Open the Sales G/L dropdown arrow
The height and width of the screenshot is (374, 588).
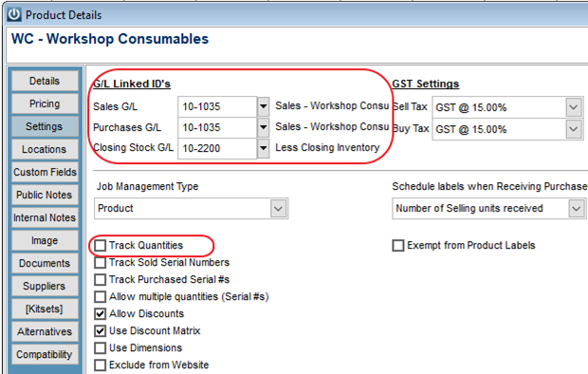tap(264, 106)
